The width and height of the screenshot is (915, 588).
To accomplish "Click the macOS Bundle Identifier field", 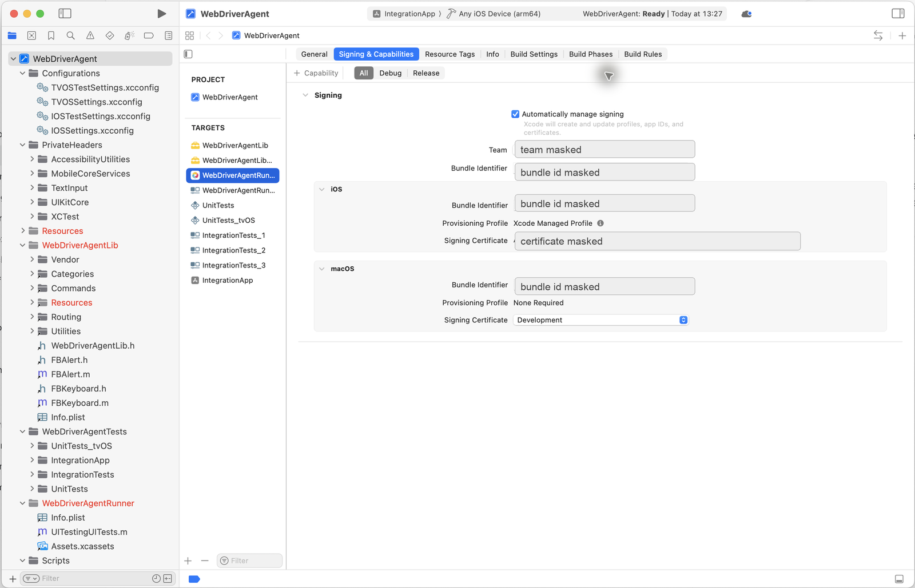I will tap(604, 286).
